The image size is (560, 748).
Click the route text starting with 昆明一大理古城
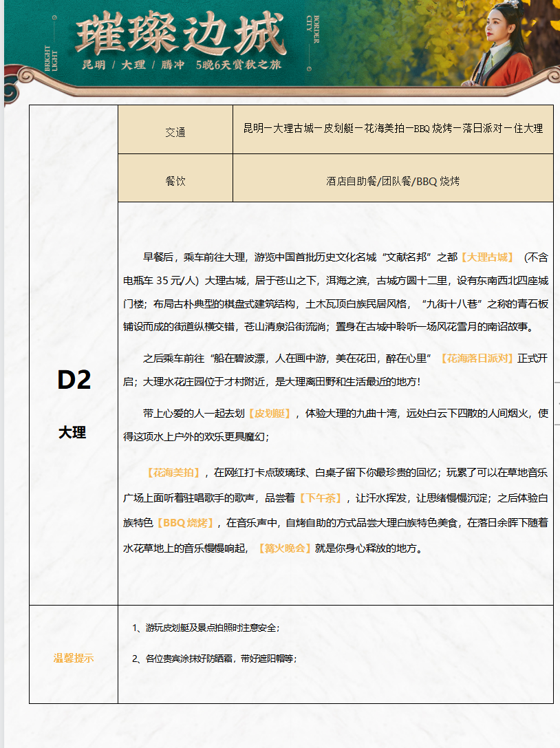point(393,128)
